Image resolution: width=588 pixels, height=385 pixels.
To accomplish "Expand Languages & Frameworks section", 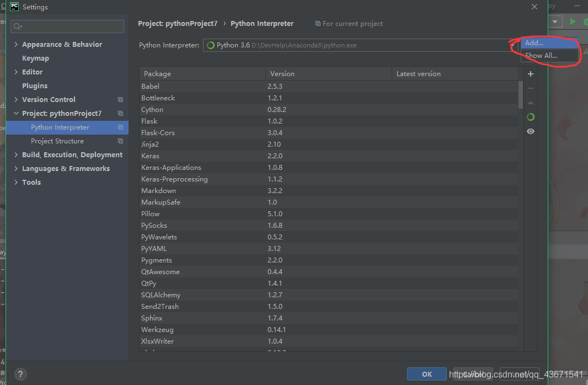I will click(16, 168).
